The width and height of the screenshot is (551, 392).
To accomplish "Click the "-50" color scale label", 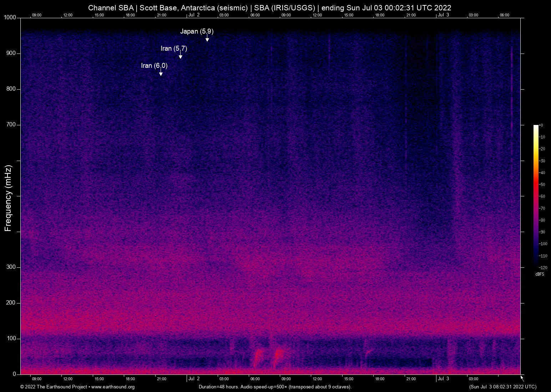I will pos(542,185).
